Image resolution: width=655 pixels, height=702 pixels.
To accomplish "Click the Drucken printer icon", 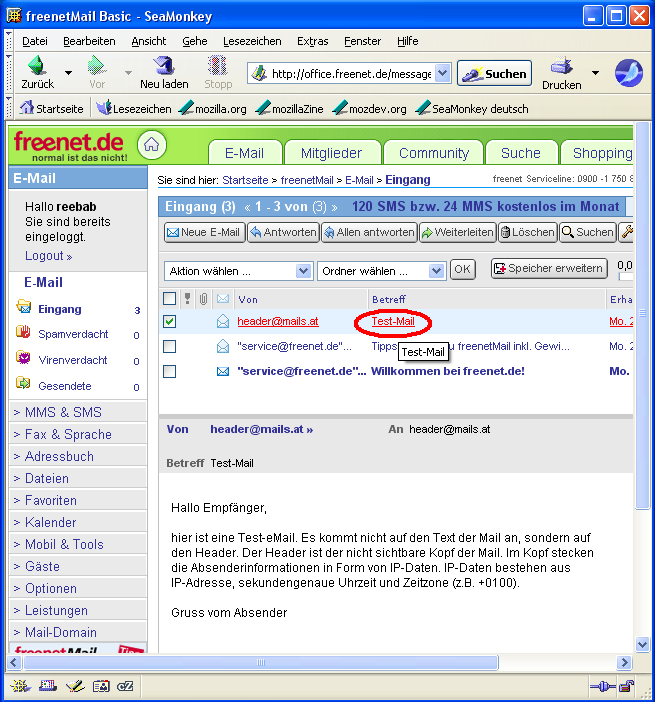I will click(x=561, y=67).
